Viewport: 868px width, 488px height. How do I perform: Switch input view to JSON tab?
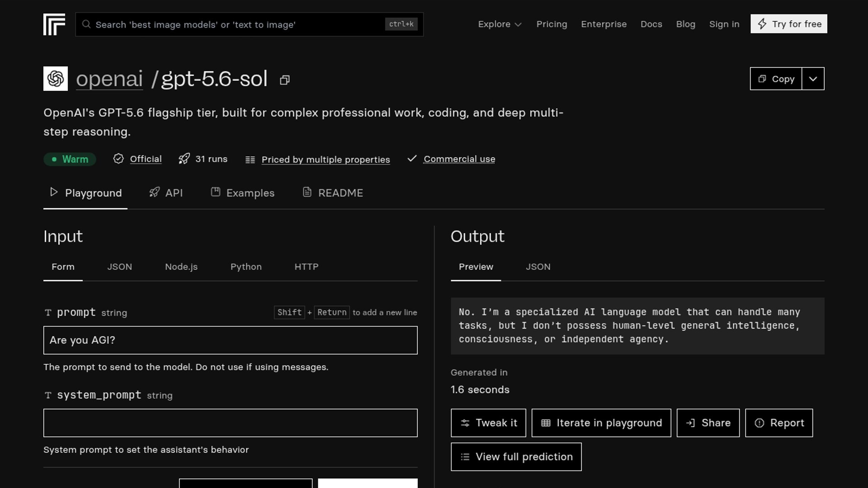119,267
